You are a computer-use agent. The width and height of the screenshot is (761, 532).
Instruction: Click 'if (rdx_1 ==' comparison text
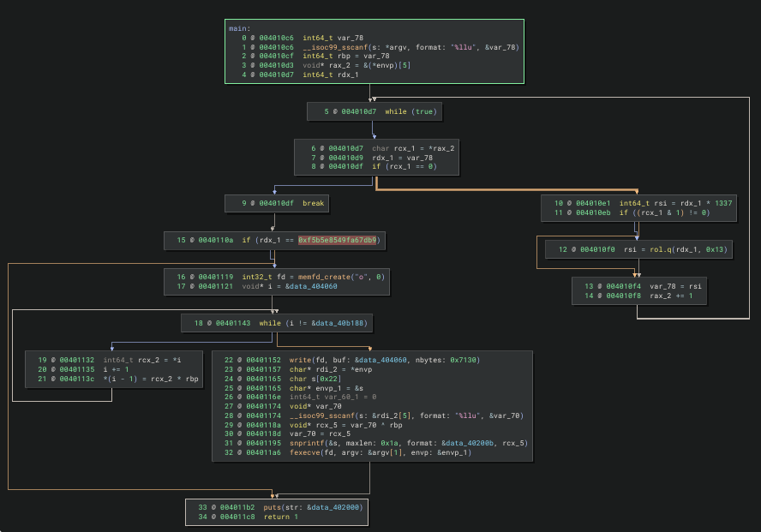tap(268, 240)
